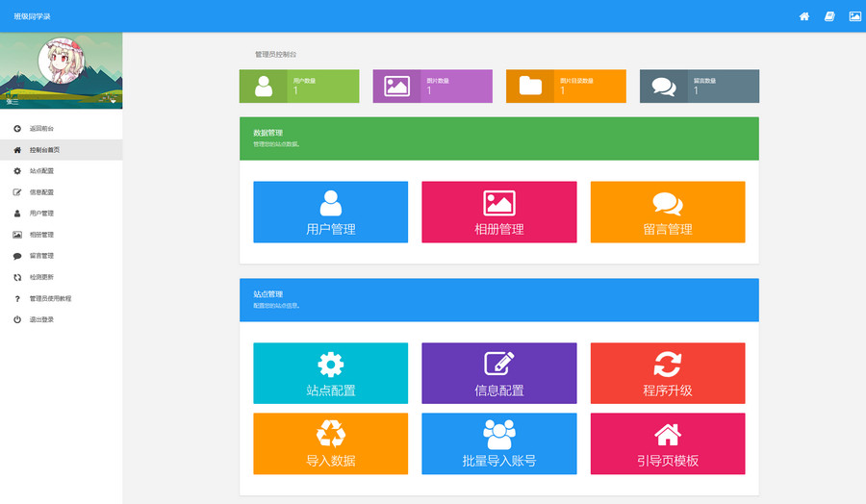Click the speech bubble icon beside 留言管理 in sidebar

(x=17, y=256)
